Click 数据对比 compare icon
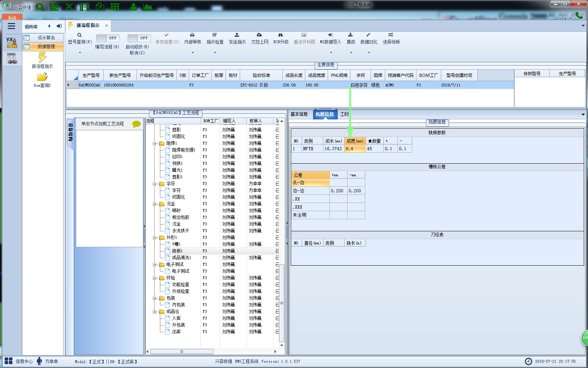This screenshot has width=588, height=368. click(368, 35)
